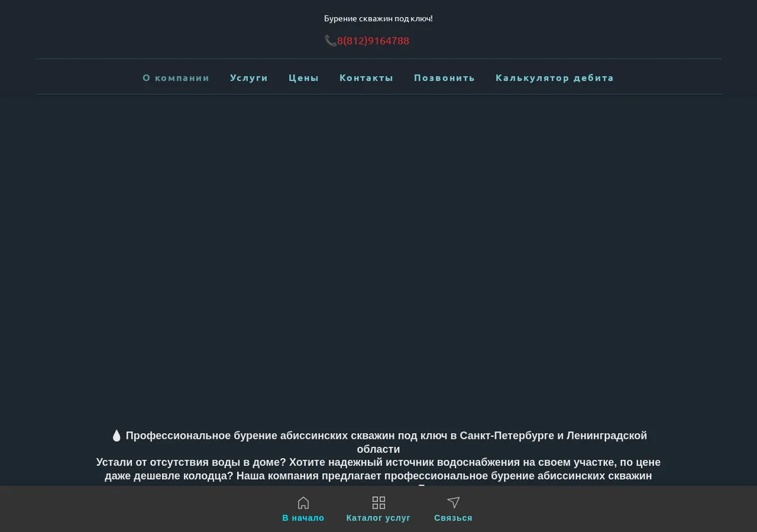Click the water droplet emoji
This screenshot has height=532, width=757.
pyautogui.click(x=116, y=436)
